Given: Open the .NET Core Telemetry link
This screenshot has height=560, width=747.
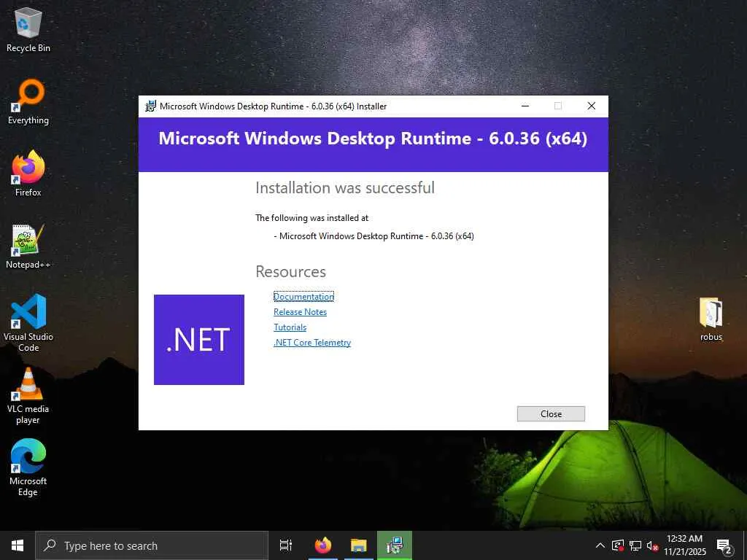Looking at the screenshot, I should coord(312,343).
